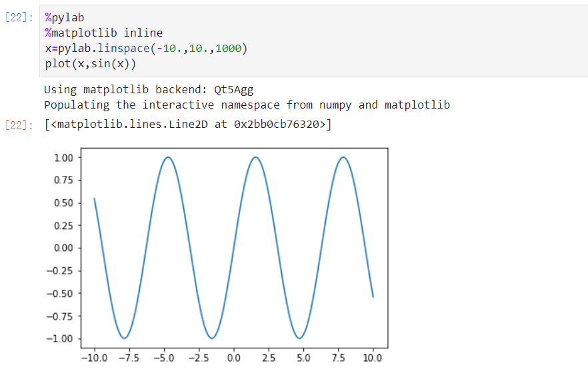Click y-axis label 0.25
Image resolution: width=588 pixels, height=373 pixels.
point(63,226)
